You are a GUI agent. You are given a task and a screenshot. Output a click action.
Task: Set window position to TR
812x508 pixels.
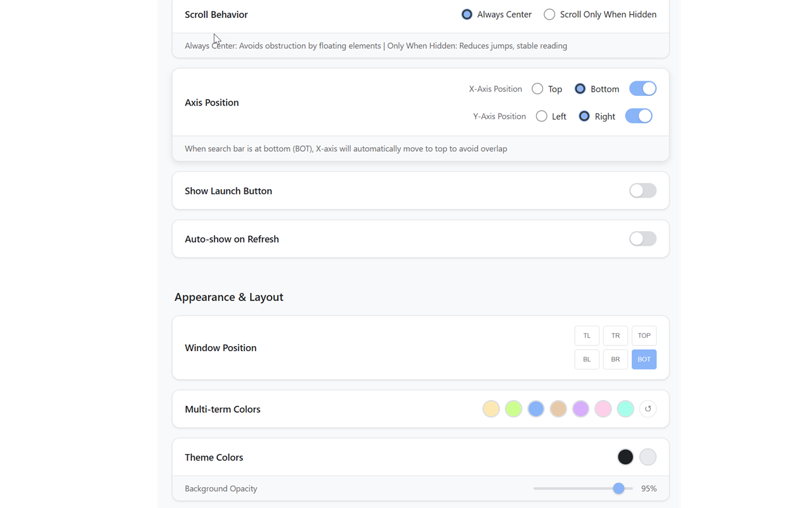click(x=615, y=336)
